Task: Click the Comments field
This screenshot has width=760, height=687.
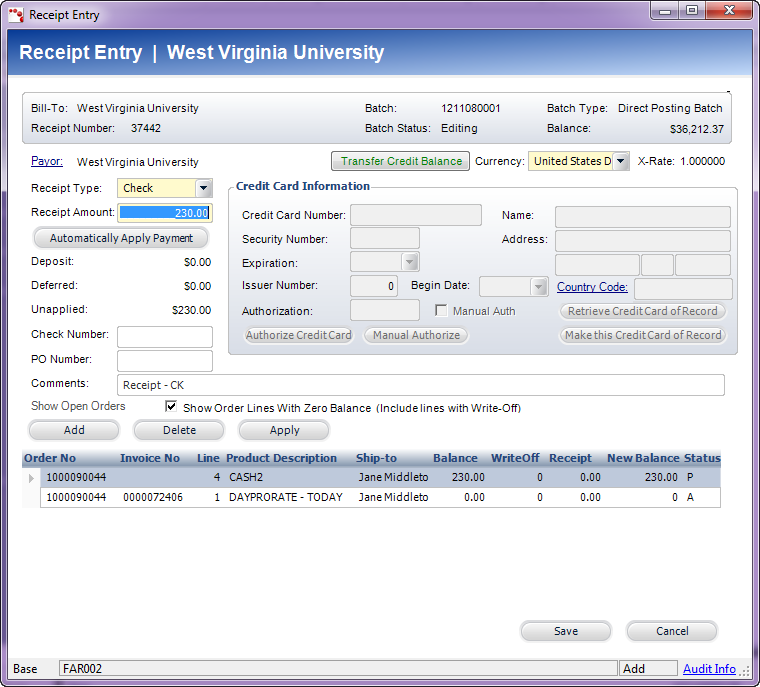Action: [x=421, y=385]
